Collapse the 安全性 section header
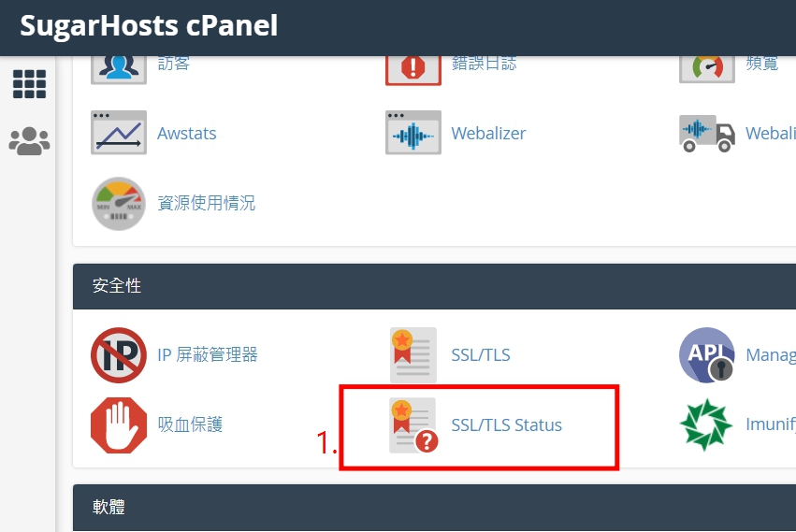The image size is (796, 532). pyautogui.click(x=435, y=286)
